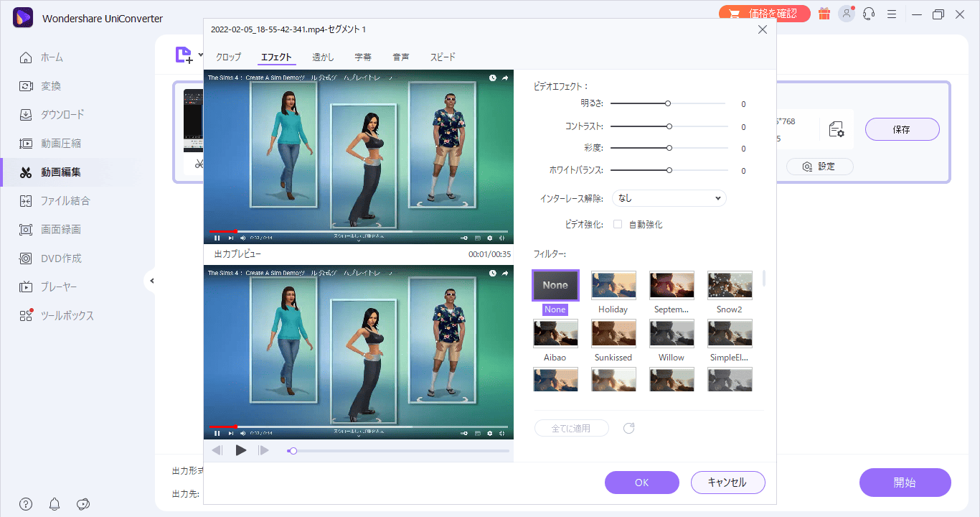Open ファイル結合 merger section
Screen dimensions: 980x517
[55, 201]
